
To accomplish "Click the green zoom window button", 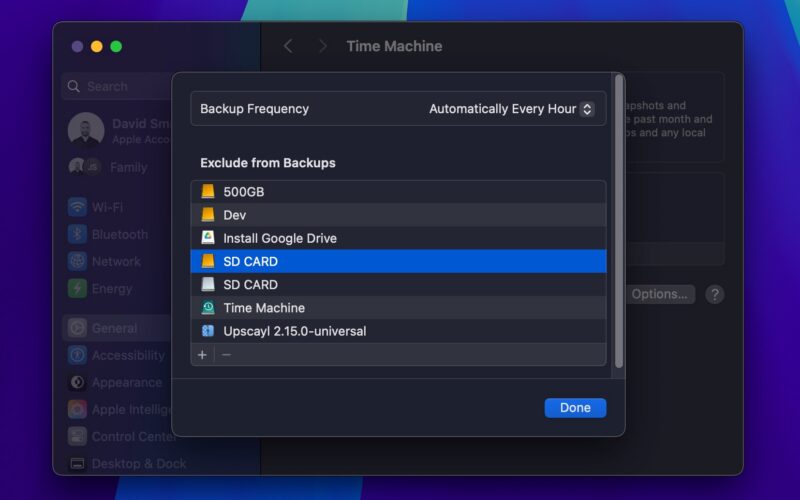I will (116, 46).
